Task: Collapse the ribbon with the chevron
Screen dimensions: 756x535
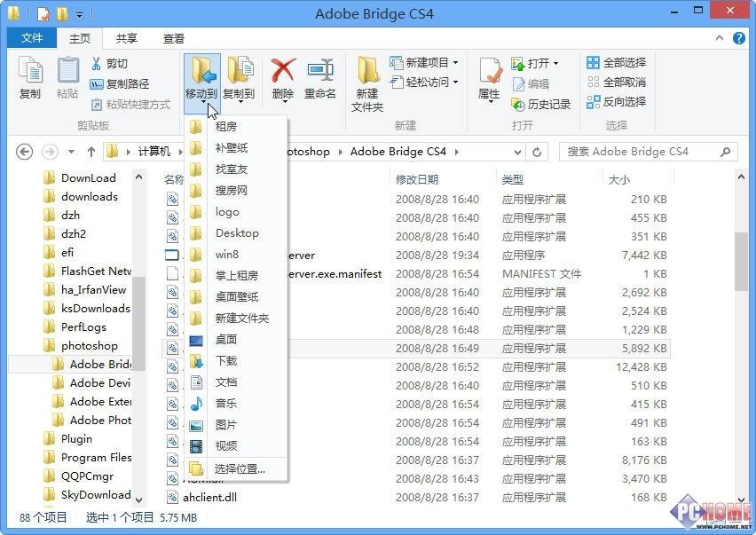Action: point(720,37)
